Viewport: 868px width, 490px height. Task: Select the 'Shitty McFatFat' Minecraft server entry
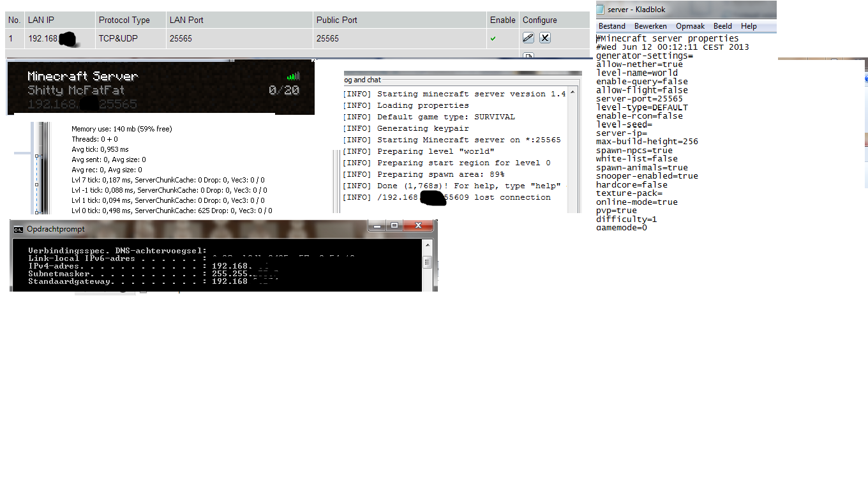click(x=161, y=87)
